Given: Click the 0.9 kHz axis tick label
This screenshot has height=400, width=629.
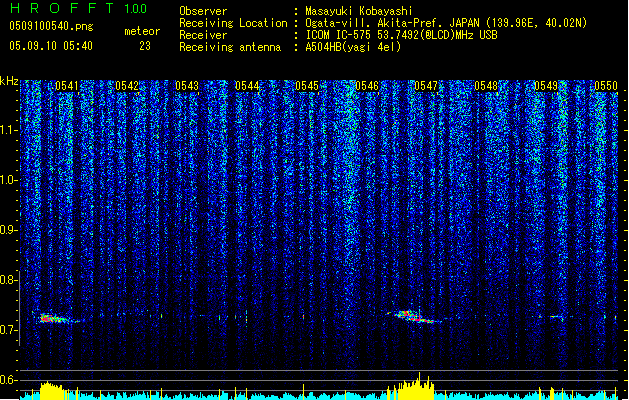Looking at the screenshot, I should click(x=8, y=230).
